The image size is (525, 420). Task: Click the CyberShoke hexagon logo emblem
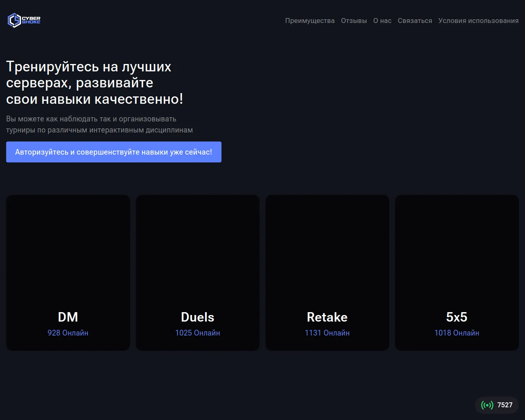14,20
